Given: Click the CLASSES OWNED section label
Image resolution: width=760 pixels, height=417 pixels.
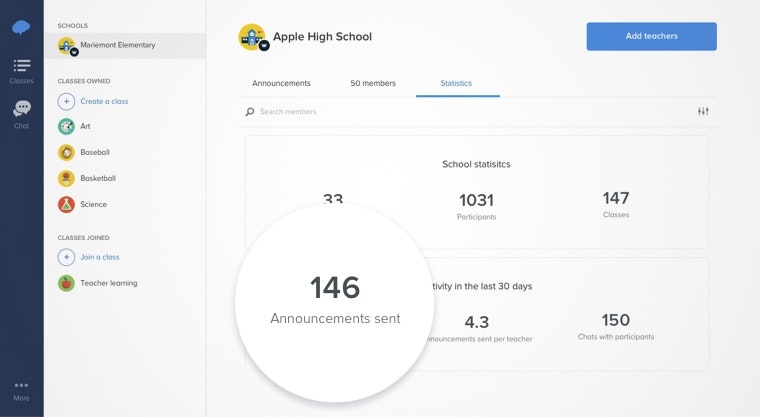Looking at the screenshot, I should pos(84,81).
